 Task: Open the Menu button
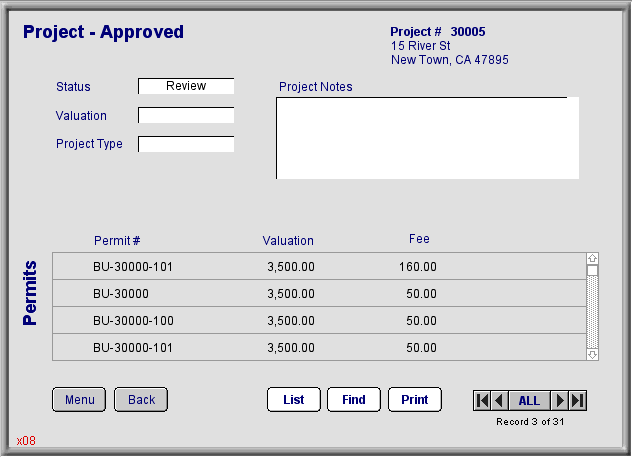pyautogui.click(x=79, y=400)
